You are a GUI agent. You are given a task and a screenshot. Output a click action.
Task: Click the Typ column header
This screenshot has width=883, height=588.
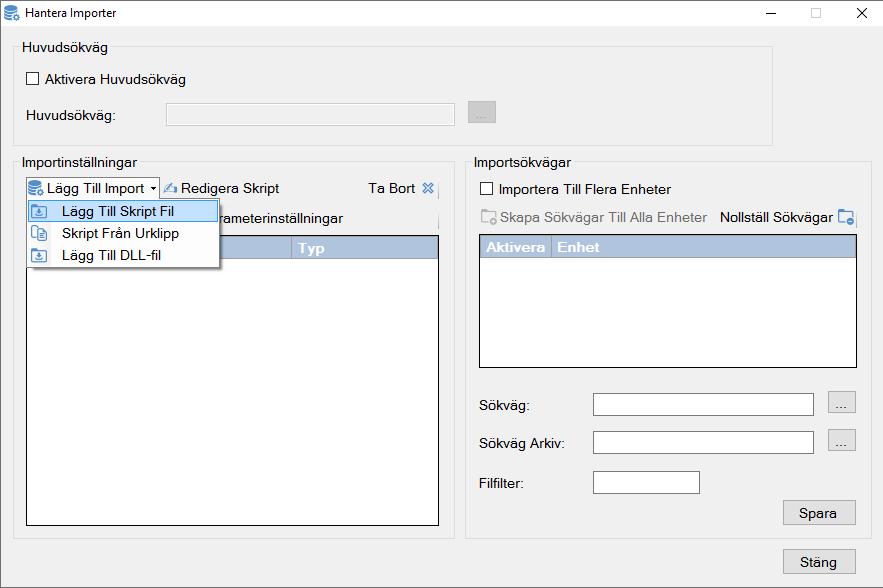click(364, 248)
